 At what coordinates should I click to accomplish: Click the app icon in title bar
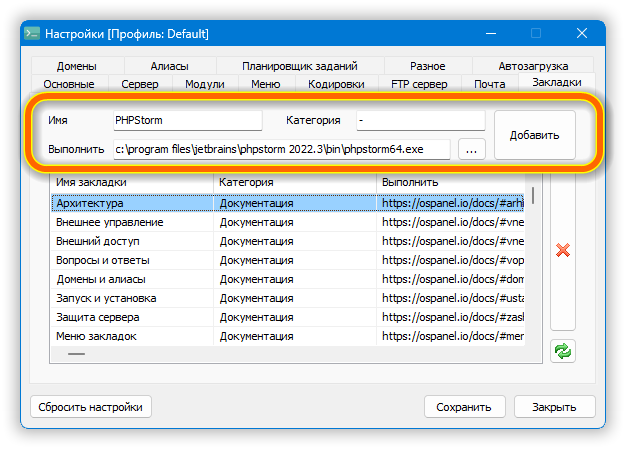[32, 33]
